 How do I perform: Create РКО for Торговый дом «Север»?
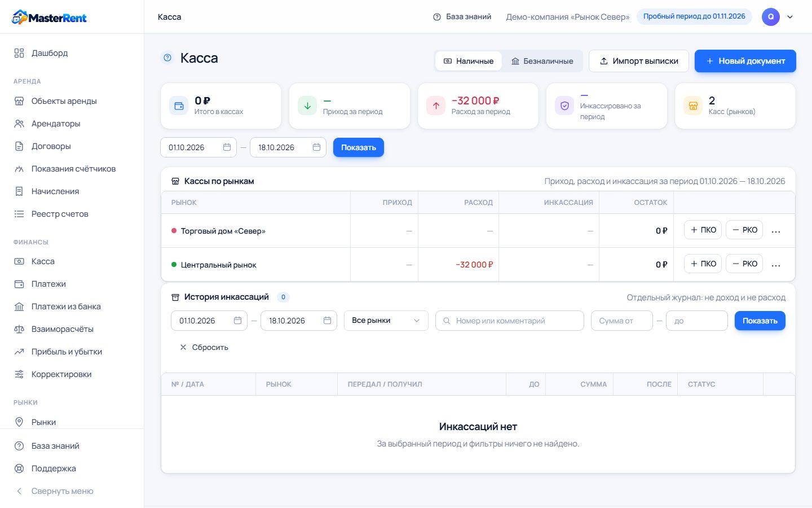pyautogui.click(x=744, y=230)
